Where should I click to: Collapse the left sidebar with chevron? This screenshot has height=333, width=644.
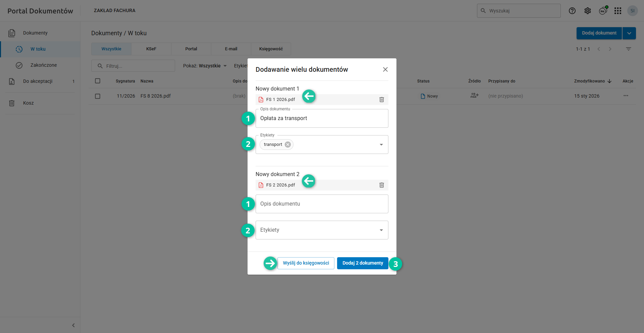point(73,325)
